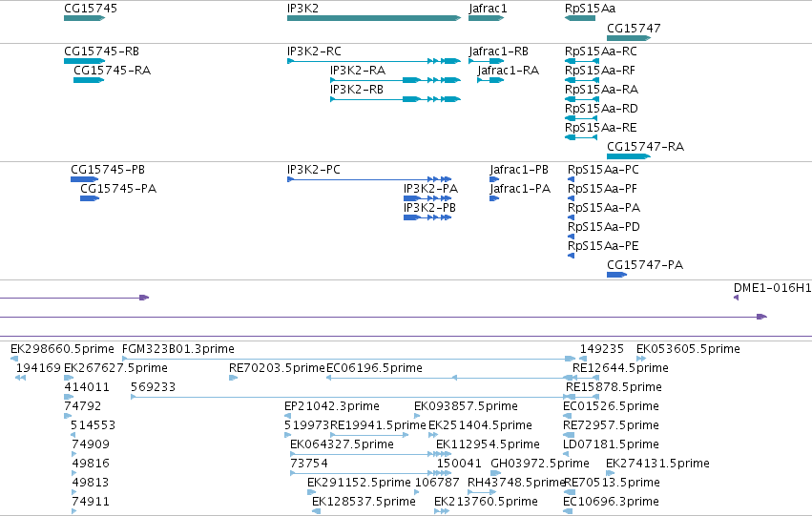Click the RpS15Aa-RF transcript label
This screenshot has width=812, height=516.
coord(599,71)
